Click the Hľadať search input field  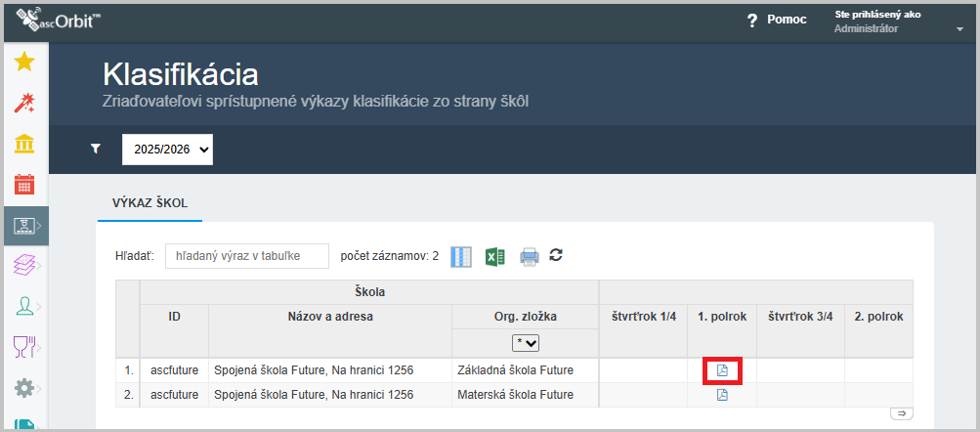pyautogui.click(x=247, y=256)
